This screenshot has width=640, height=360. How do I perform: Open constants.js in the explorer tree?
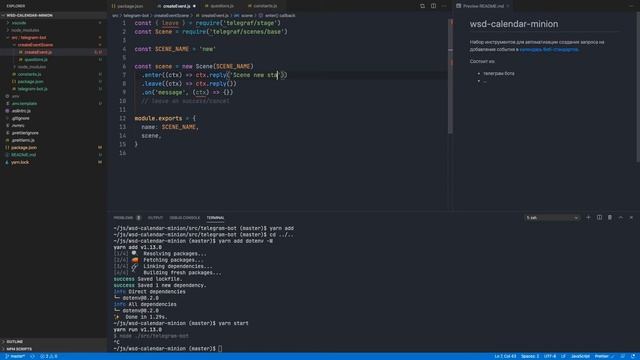(x=53, y=74)
